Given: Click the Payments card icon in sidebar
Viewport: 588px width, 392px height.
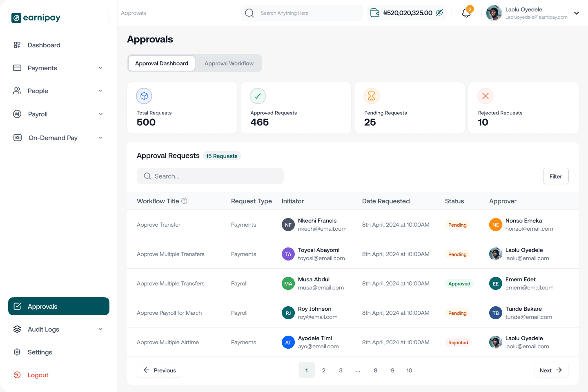Looking at the screenshot, I should (x=17, y=68).
